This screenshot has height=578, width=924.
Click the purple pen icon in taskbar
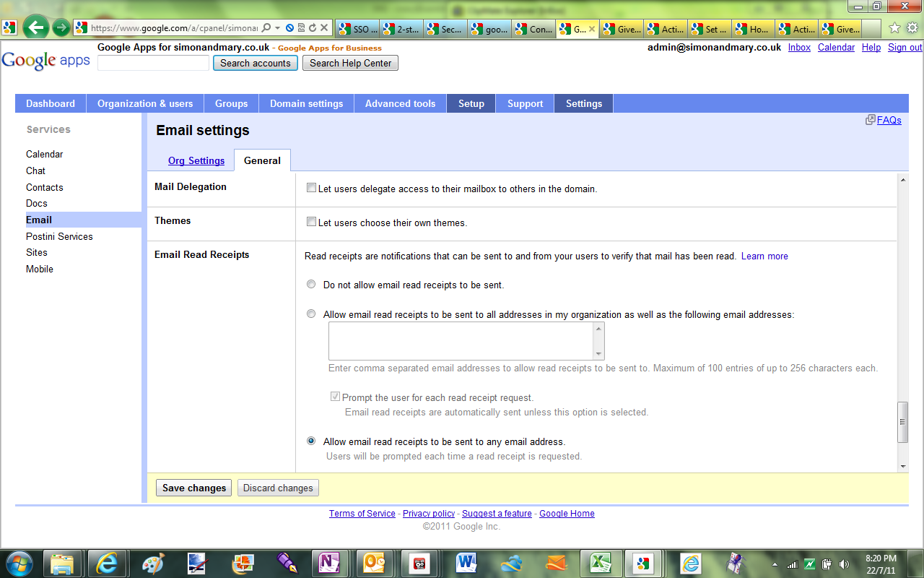point(287,563)
